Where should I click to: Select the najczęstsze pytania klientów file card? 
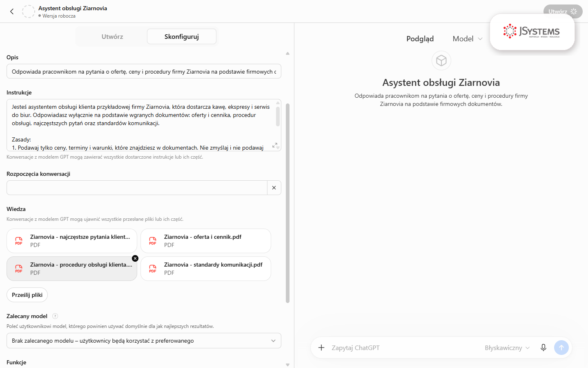(x=72, y=241)
